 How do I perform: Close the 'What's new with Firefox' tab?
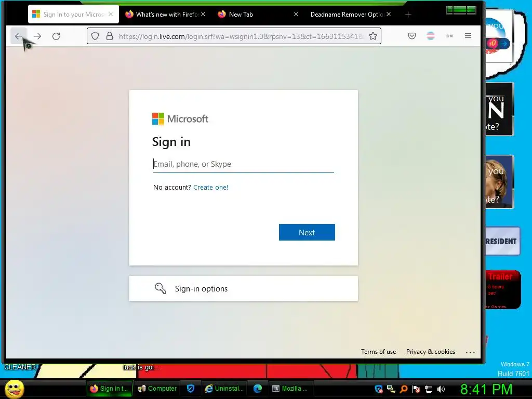tap(203, 14)
